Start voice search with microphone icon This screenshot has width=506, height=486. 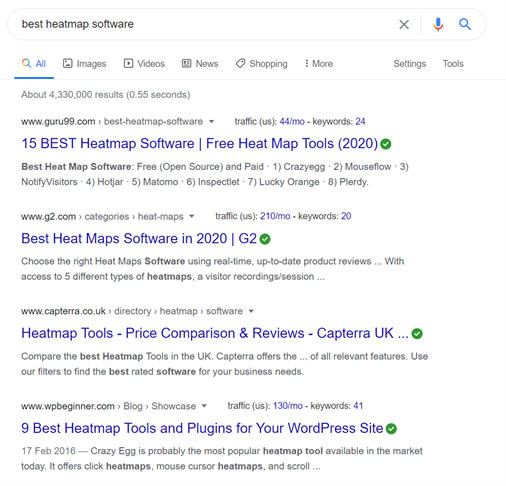pos(438,24)
